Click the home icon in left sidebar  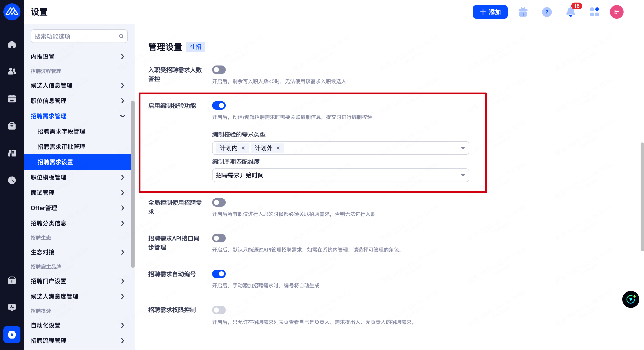click(12, 44)
